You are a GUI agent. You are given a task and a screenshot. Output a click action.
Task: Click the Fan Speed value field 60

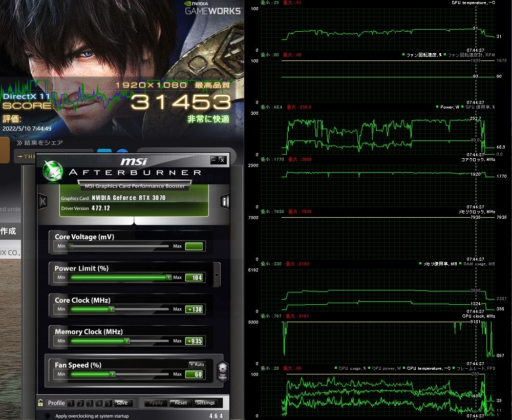click(x=194, y=374)
